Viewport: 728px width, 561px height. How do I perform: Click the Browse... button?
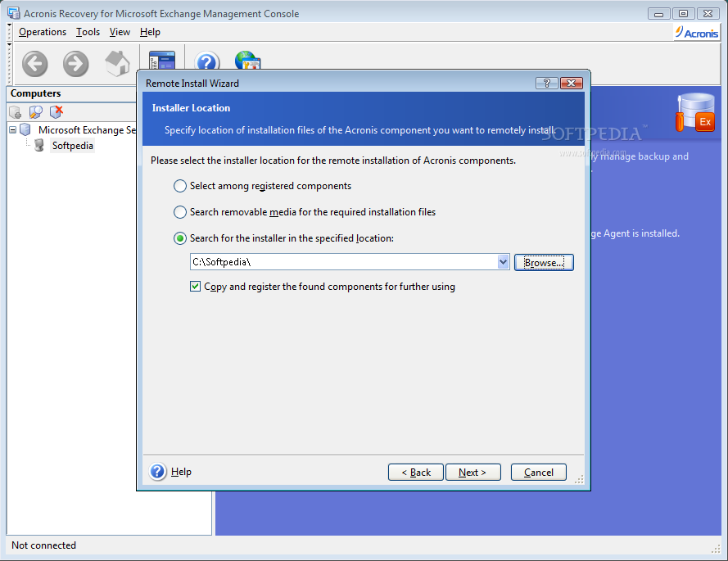544,262
